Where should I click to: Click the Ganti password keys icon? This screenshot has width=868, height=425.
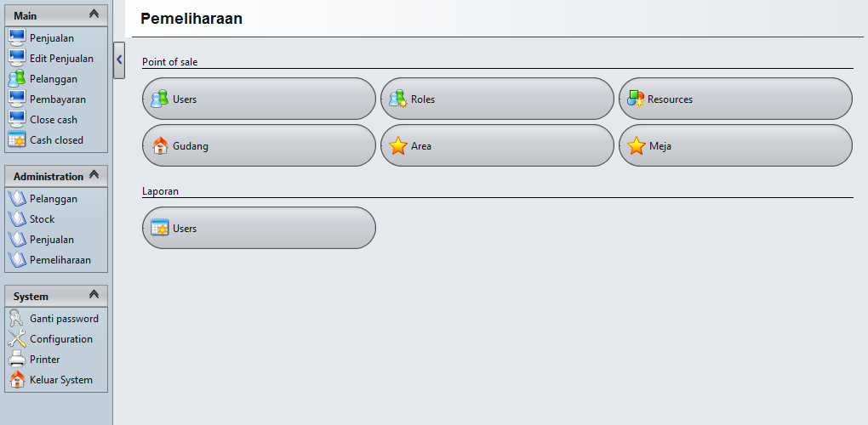pos(17,319)
